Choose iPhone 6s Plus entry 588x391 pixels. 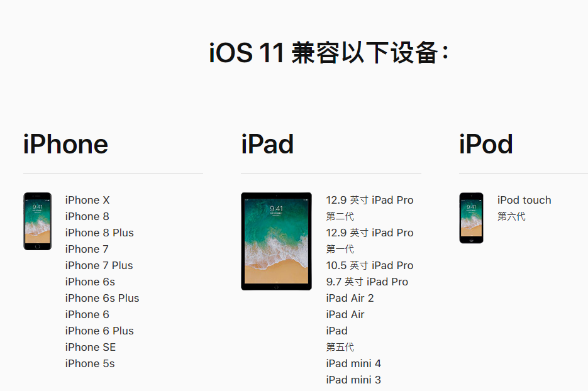point(102,298)
